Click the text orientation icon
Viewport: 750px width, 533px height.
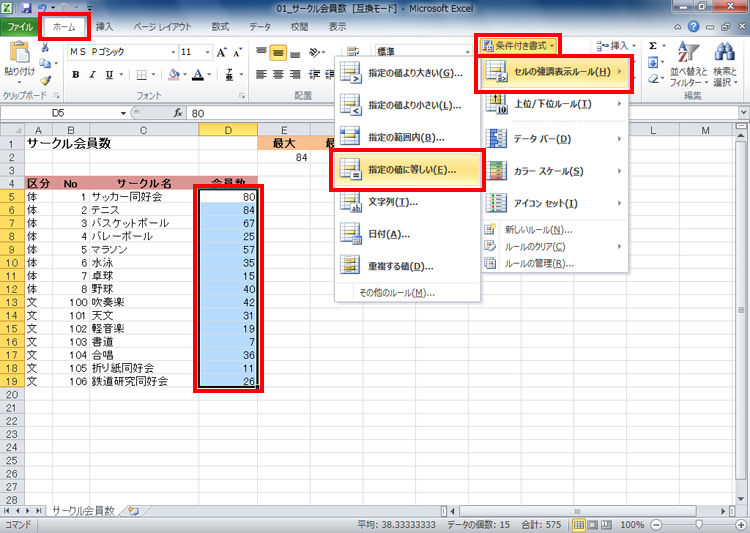point(315,52)
